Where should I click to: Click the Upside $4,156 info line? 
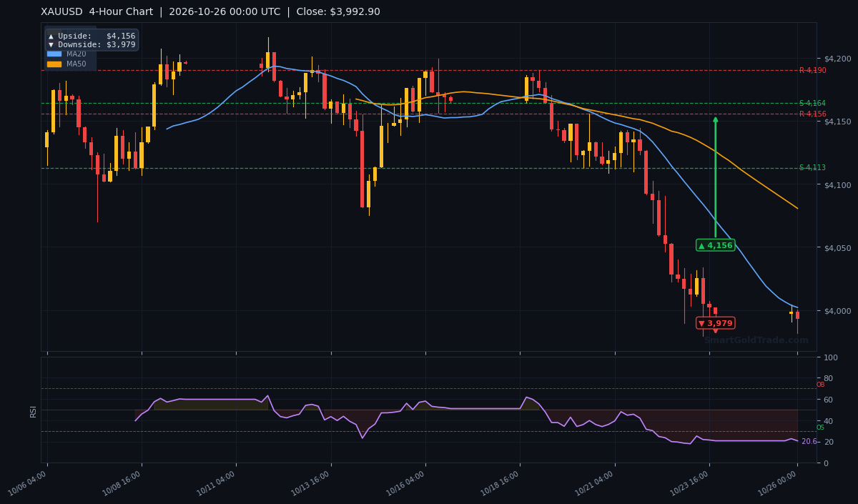point(92,36)
